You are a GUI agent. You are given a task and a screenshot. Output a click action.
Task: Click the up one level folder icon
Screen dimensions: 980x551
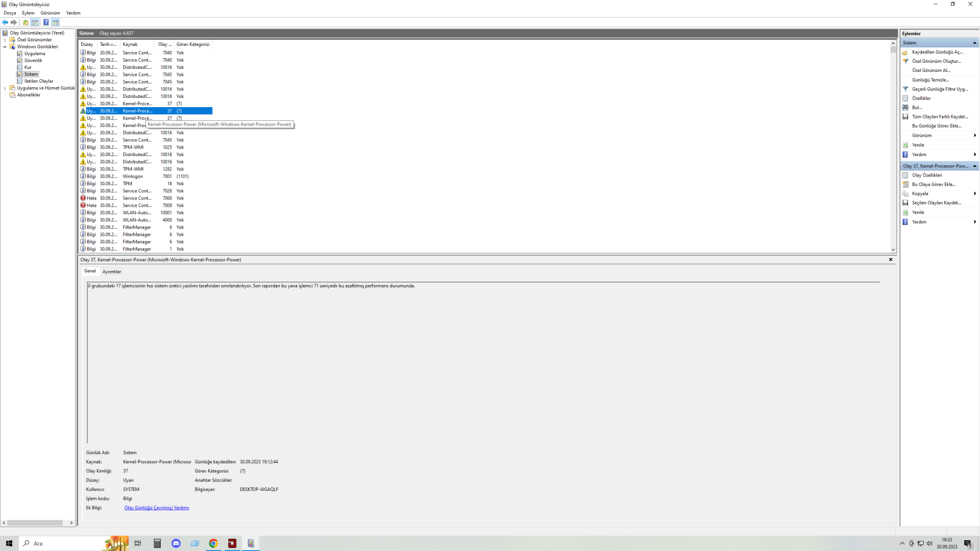(x=26, y=22)
